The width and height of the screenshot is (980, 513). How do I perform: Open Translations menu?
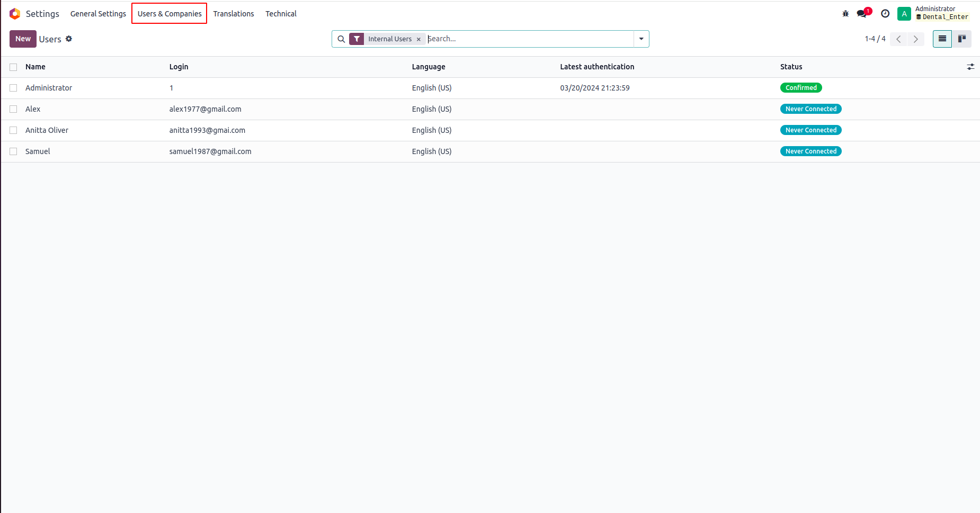[x=234, y=14]
